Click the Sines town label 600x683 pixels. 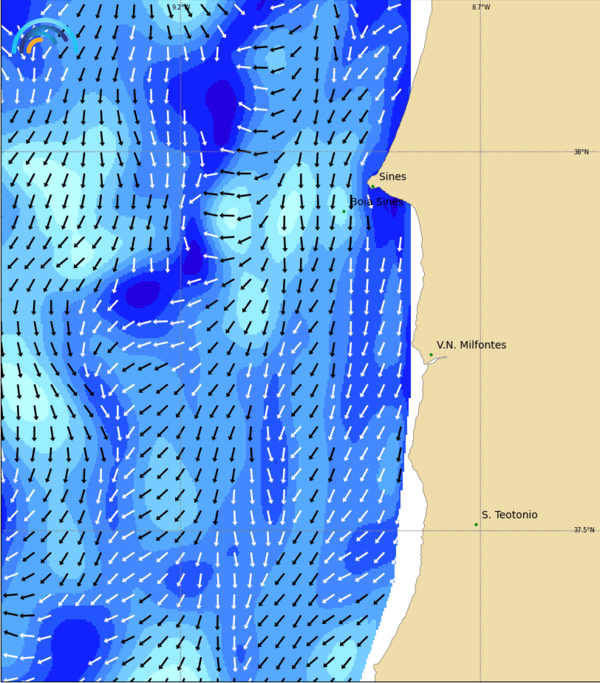(x=392, y=177)
